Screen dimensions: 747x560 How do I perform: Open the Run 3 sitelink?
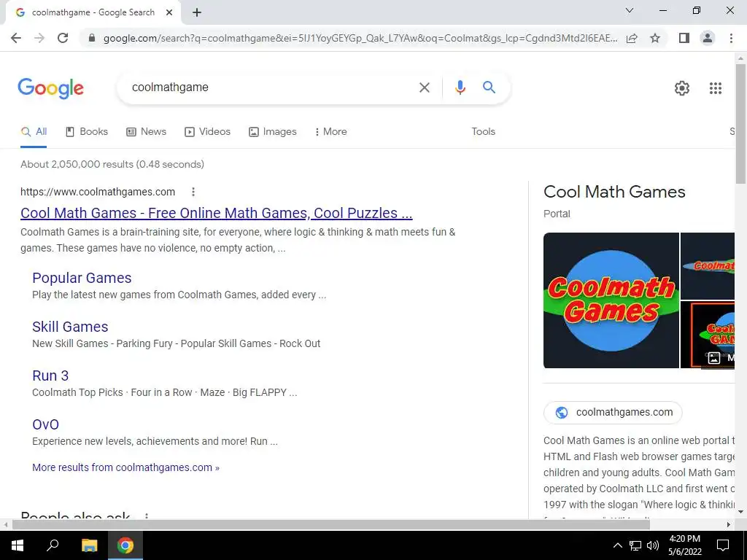point(50,376)
